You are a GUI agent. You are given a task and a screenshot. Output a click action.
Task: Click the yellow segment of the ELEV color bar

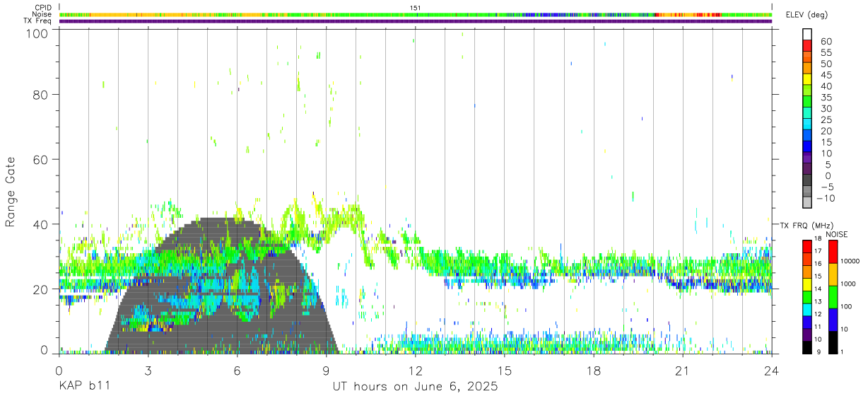click(808, 79)
